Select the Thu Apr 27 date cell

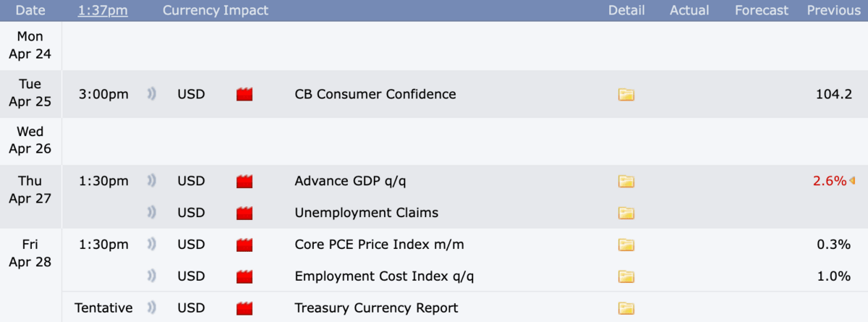(30, 190)
